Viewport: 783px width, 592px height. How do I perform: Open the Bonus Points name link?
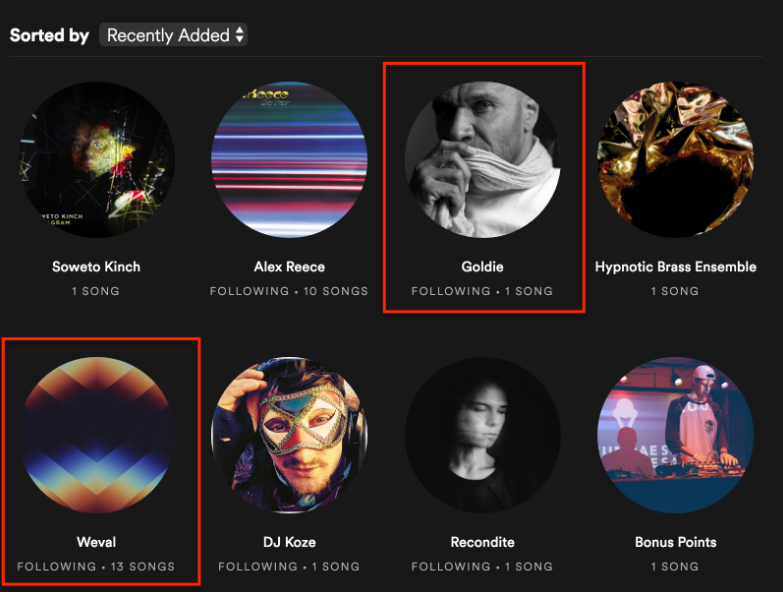[675, 542]
